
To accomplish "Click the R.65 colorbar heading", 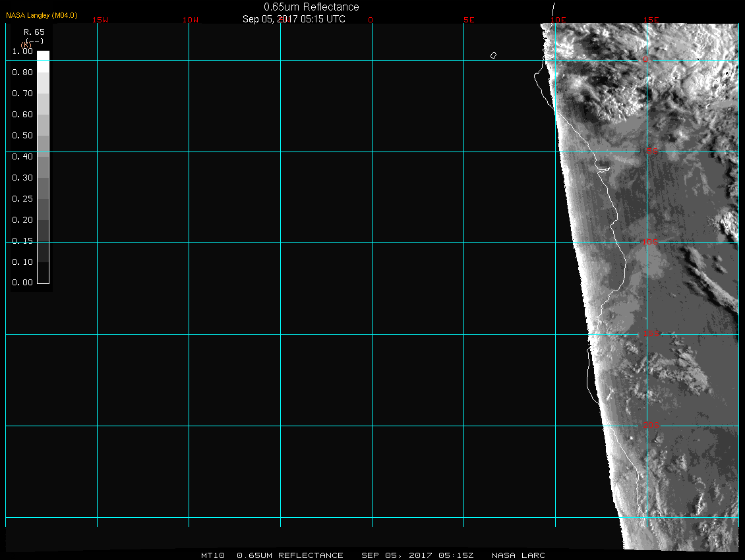I will (x=34, y=31).
